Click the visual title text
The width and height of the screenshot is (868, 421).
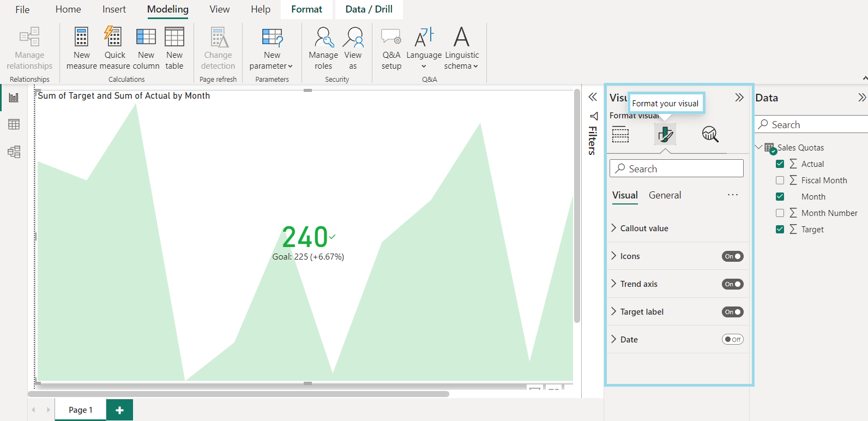(x=124, y=96)
